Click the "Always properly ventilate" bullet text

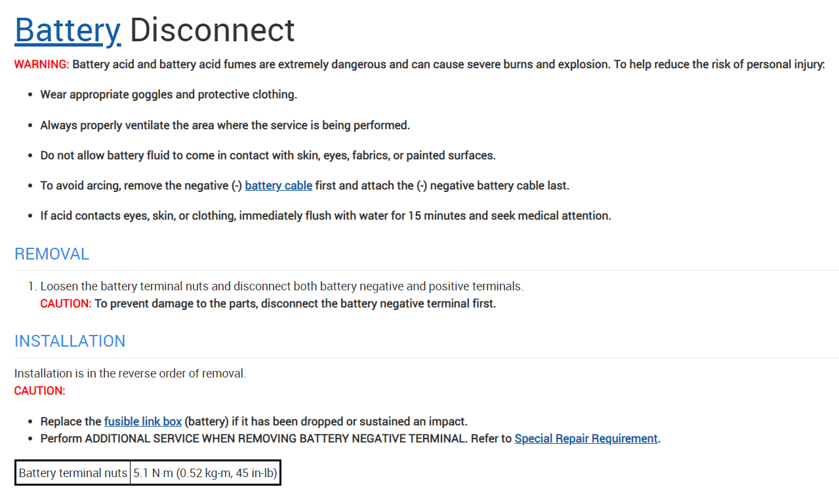(225, 125)
